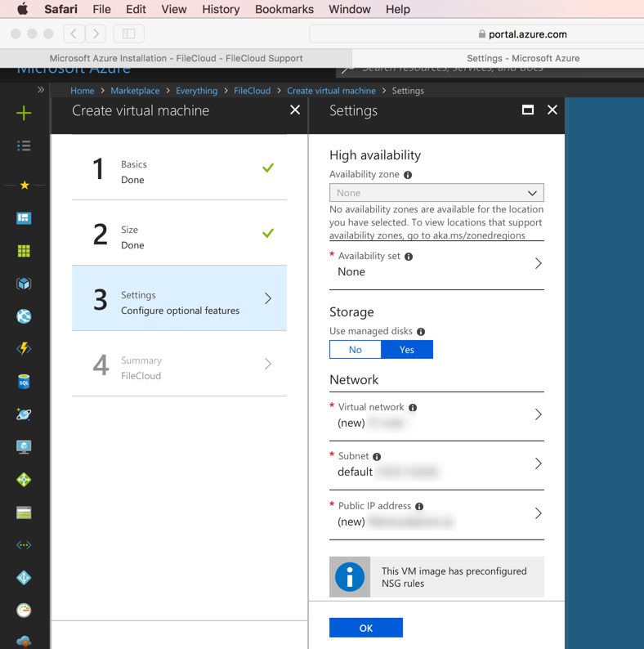Image resolution: width=644 pixels, height=649 pixels.
Task: Click the info icon beside Availability zone
Action: [408, 175]
